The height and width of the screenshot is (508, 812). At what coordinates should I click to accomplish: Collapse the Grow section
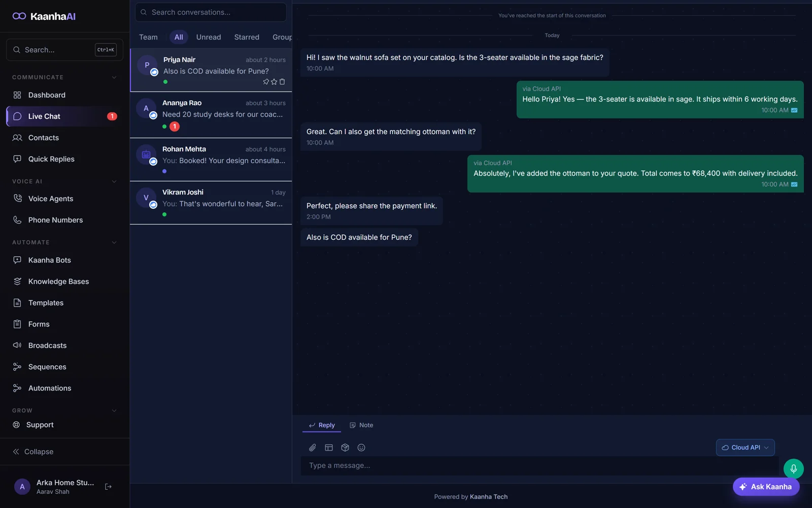click(114, 410)
